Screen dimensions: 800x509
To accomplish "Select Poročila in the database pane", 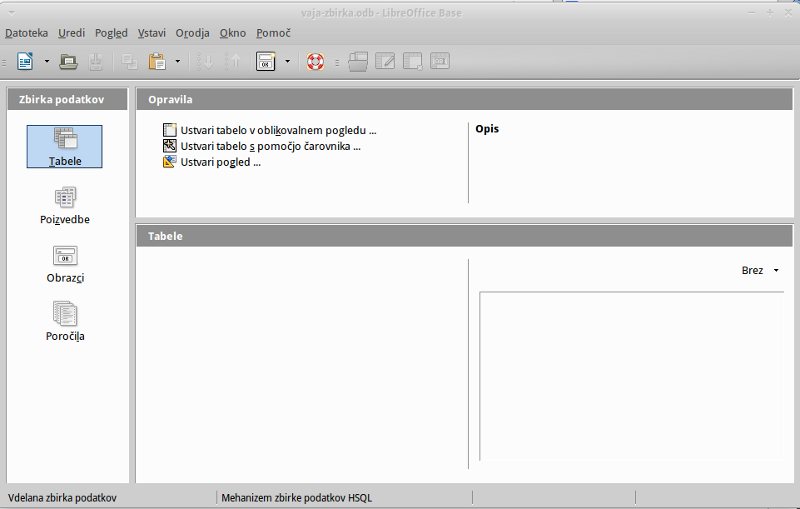I will coord(65,322).
